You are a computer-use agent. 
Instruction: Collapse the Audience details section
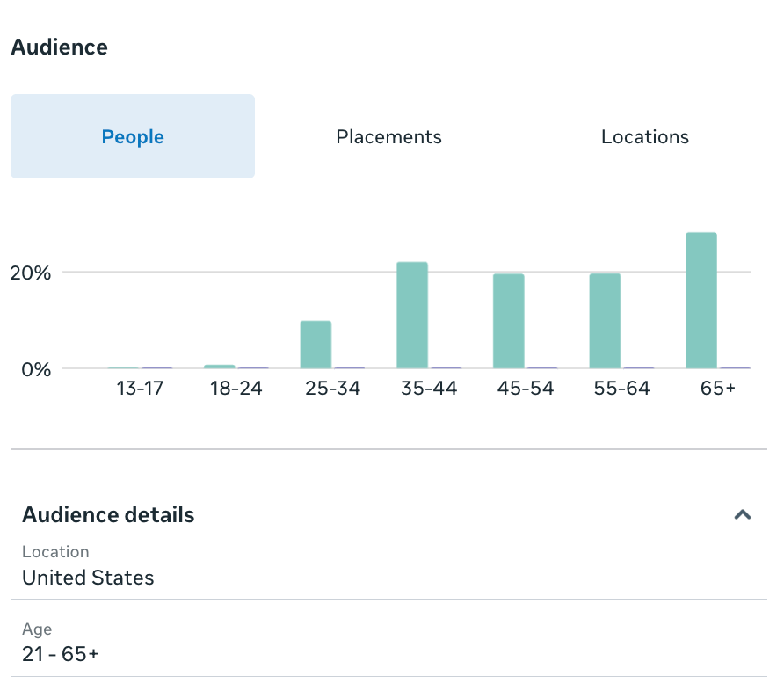click(744, 515)
